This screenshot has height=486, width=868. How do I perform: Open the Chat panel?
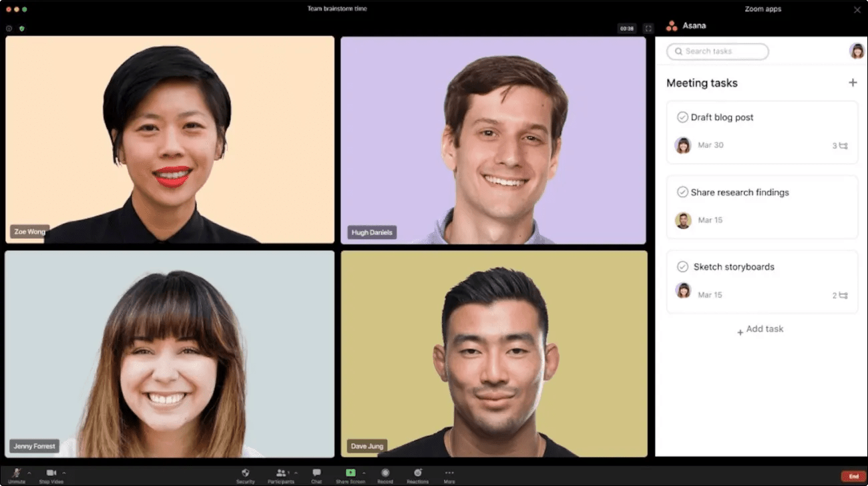coord(316,473)
